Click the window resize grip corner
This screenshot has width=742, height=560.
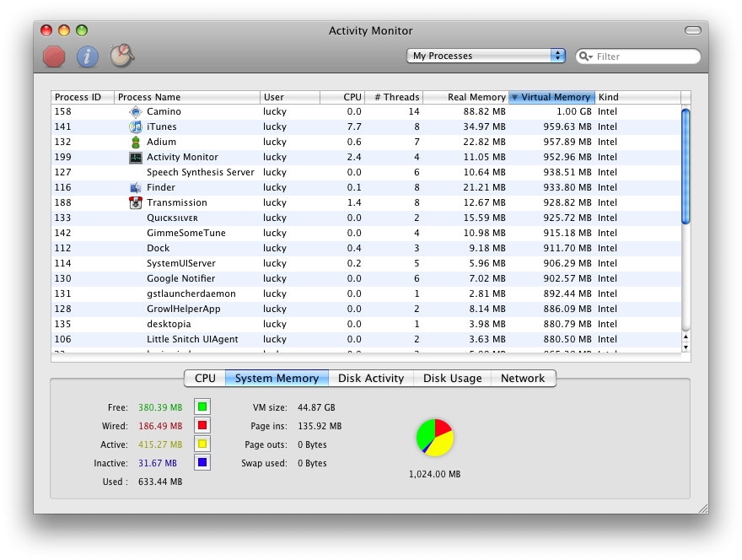click(x=703, y=509)
